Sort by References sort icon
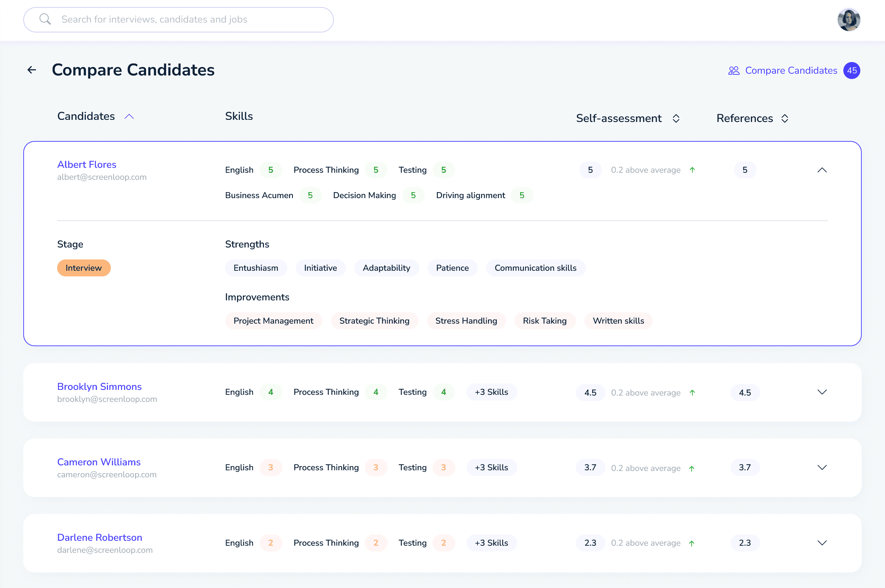The width and height of the screenshot is (885, 588). [x=784, y=118]
